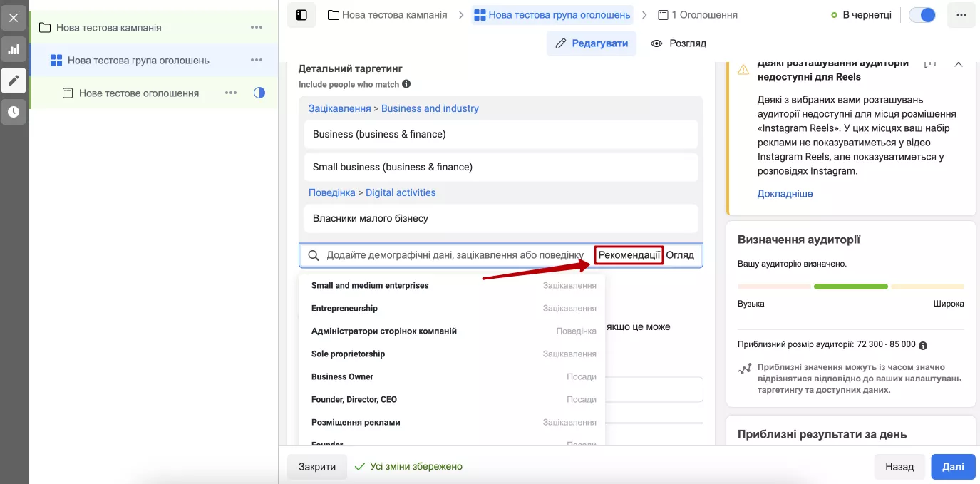Screen dimensions: 980x484
Task: Toggle the side panel layout icon
Action: pyautogui.click(x=301, y=15)
